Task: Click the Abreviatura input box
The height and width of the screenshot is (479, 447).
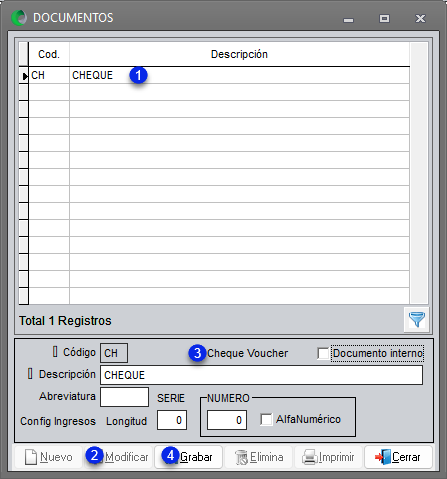Action: coord(124,397)
